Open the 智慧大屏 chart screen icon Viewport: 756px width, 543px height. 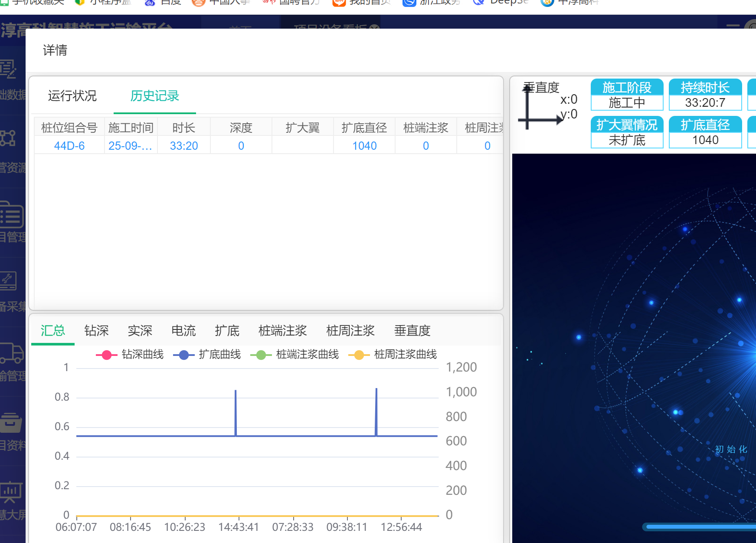10,491
